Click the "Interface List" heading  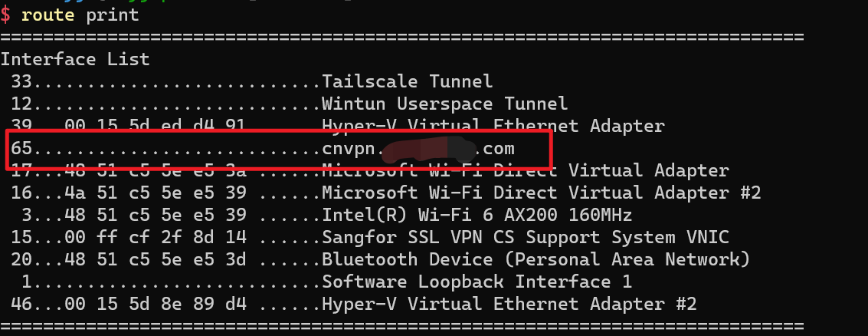coord(75,59)
